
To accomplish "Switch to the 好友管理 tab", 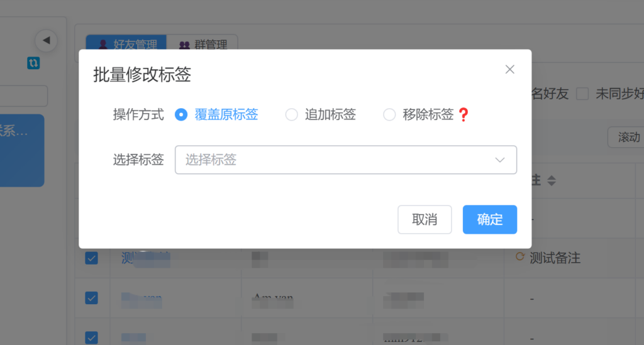I will coord(126,45).
